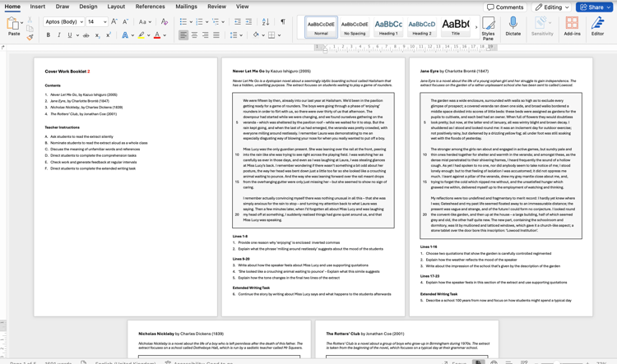This screenshot has width=617, height=364.
Task: Launch the Editor proofing tool
Action: pyautogui.click(x=598, y=28)
